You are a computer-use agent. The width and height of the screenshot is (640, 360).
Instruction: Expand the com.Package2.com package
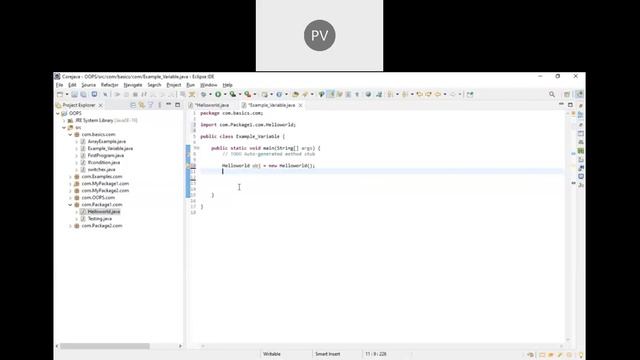[x=70, y=226]
